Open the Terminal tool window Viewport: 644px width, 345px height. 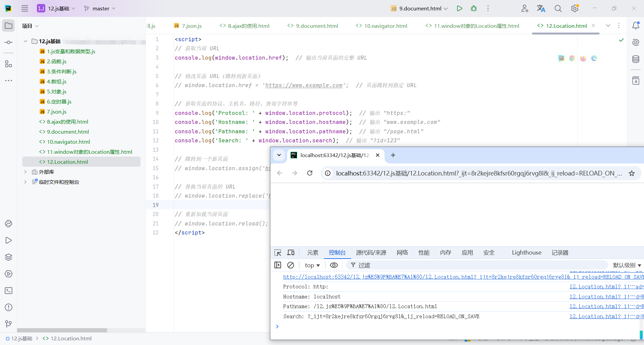8,290
